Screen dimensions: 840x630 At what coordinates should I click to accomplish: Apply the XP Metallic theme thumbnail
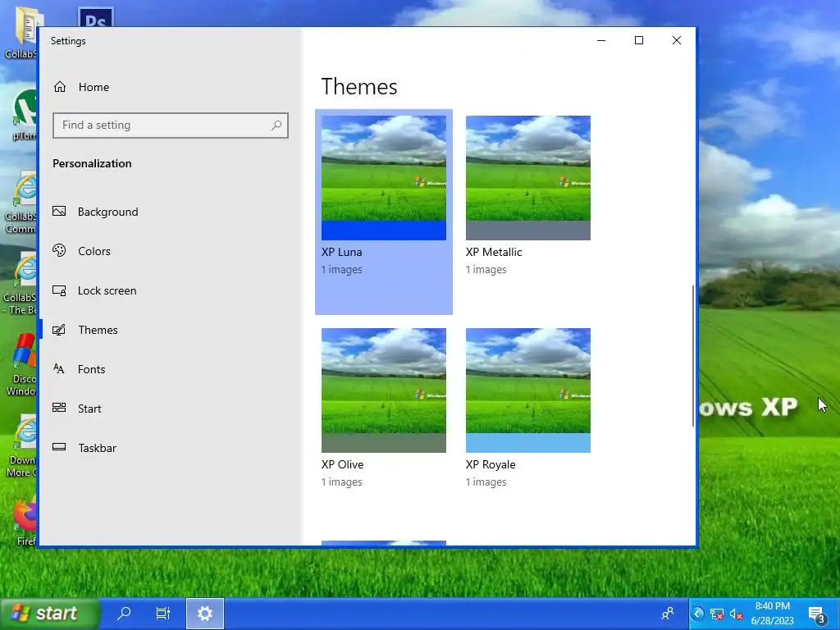coord(528,178)
